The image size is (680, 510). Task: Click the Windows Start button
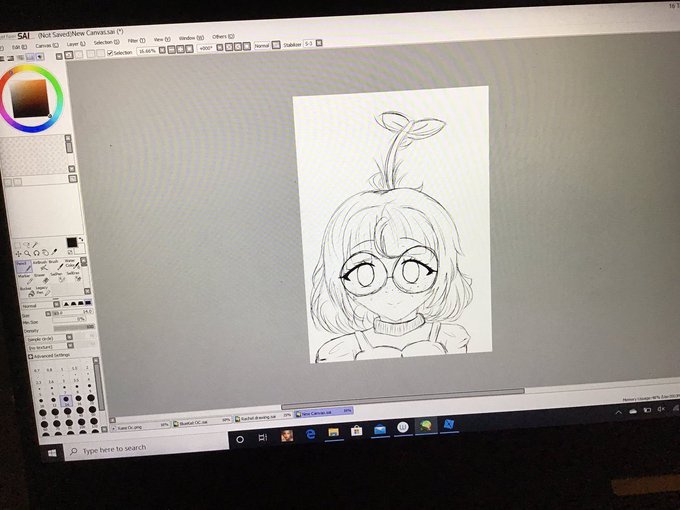coord(52,453)
